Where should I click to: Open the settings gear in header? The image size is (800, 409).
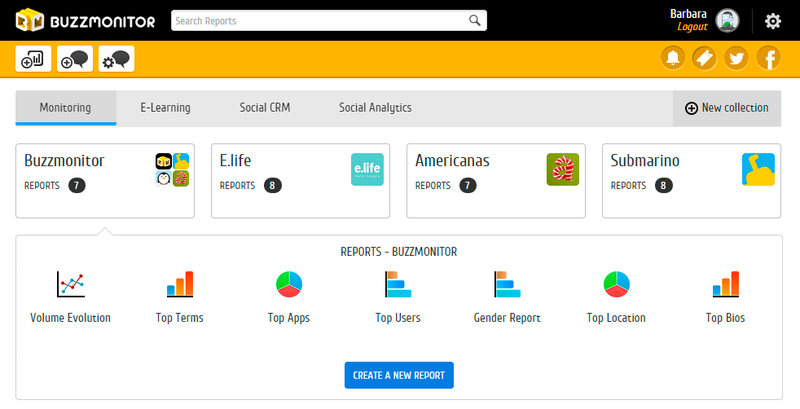772,21
